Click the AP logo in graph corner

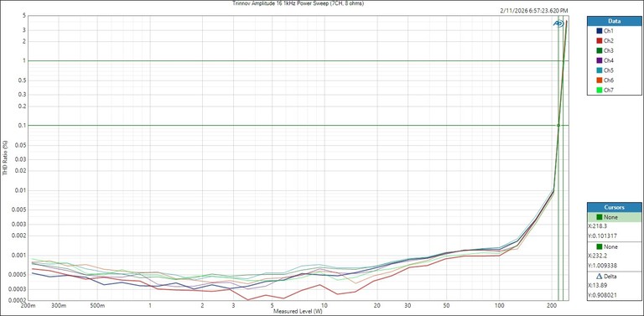(x=558, y=23)
